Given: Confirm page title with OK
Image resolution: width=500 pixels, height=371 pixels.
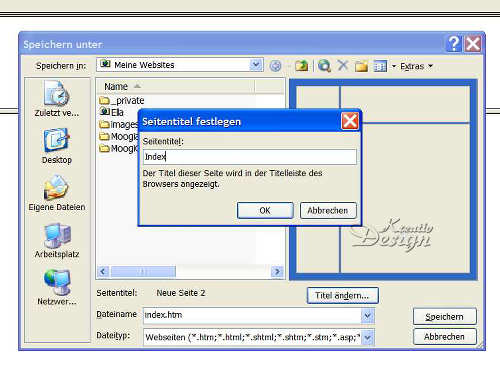Looking at the screenshot, I should click(265, 210).
